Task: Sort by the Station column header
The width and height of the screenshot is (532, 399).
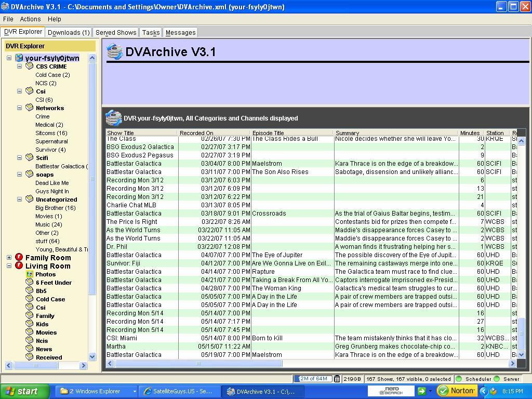Action: (x=497, y=132)
